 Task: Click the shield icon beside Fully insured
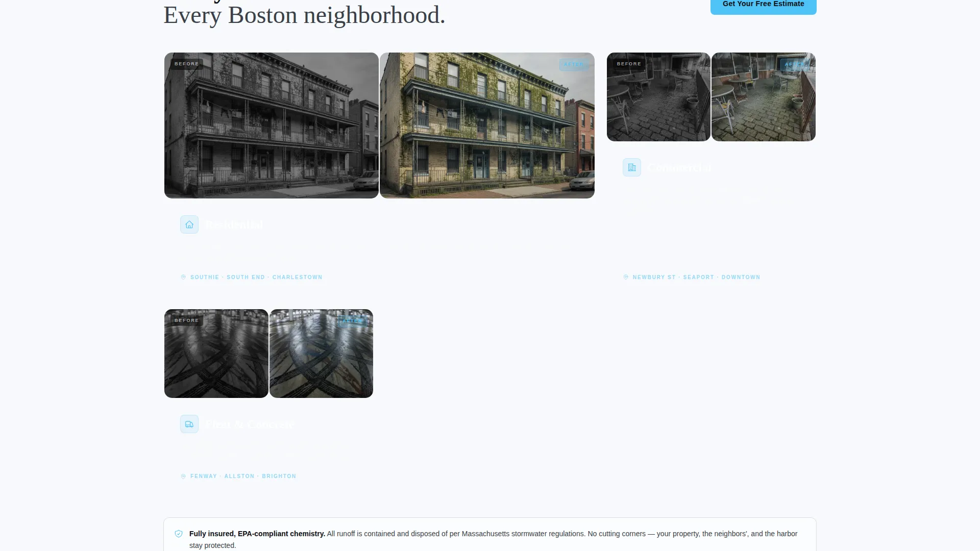coord(179,534)
